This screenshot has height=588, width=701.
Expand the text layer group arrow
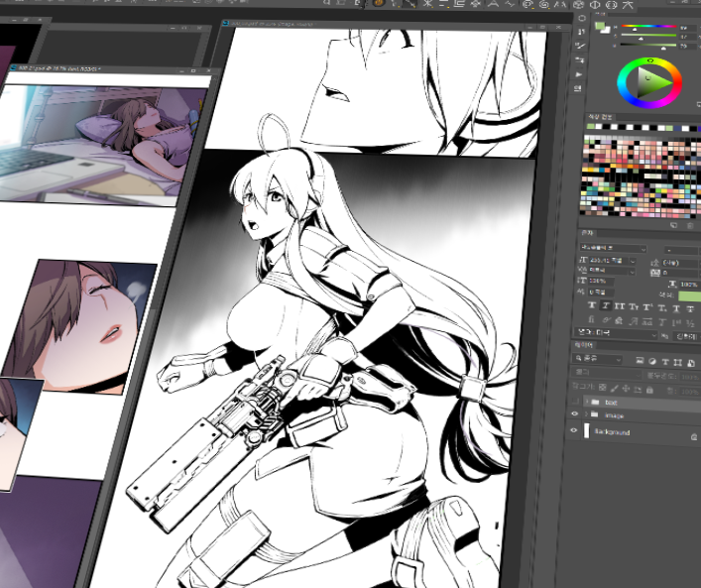click(x=586, y=401)
